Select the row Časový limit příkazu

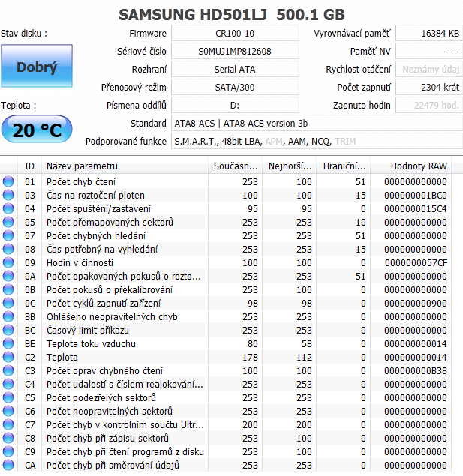point(226,330)
